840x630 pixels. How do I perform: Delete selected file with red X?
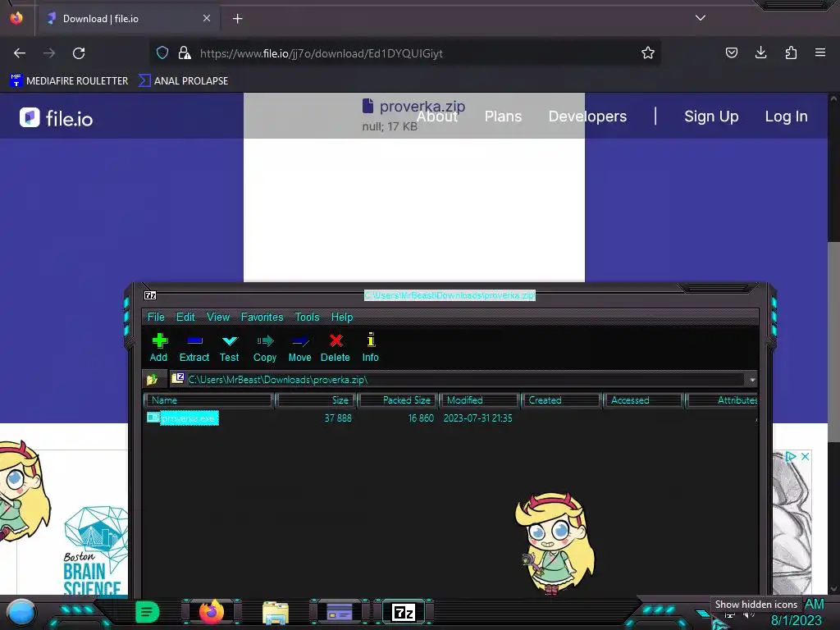point(336,348)
